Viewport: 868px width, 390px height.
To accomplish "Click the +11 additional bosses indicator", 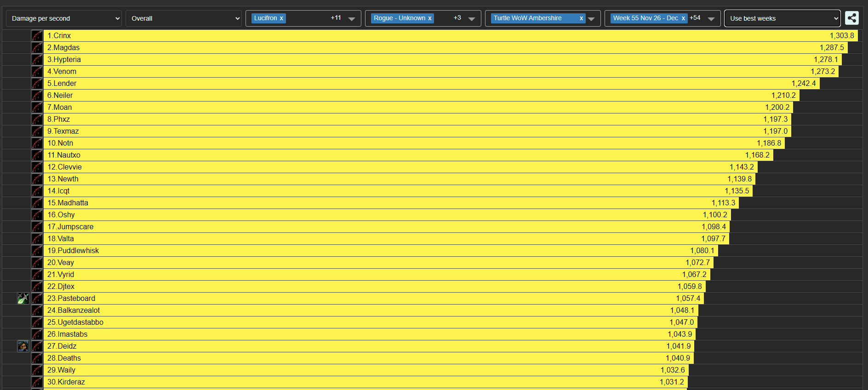I will pos(336,18).
